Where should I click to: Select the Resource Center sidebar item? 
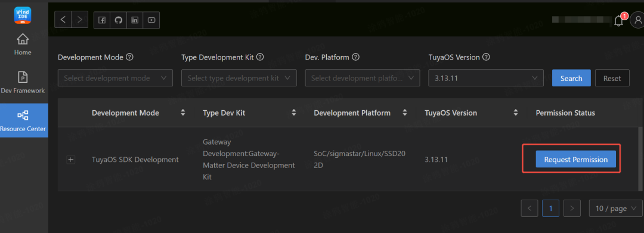pos(23,120)
